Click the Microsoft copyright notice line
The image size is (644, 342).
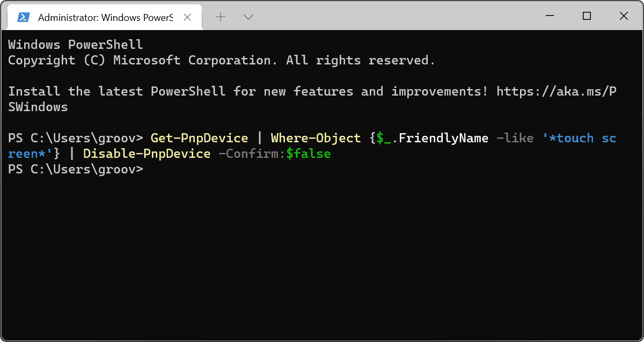point(220,60)
